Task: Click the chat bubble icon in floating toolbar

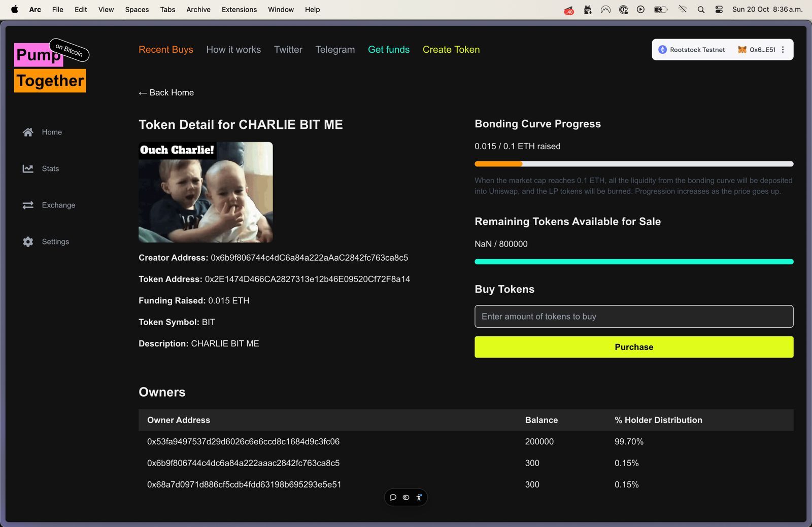Action: click(393, 498)
